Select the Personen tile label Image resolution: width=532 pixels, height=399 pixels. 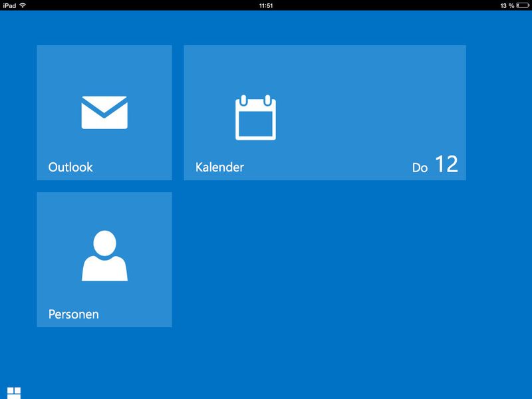pos(74,314)
